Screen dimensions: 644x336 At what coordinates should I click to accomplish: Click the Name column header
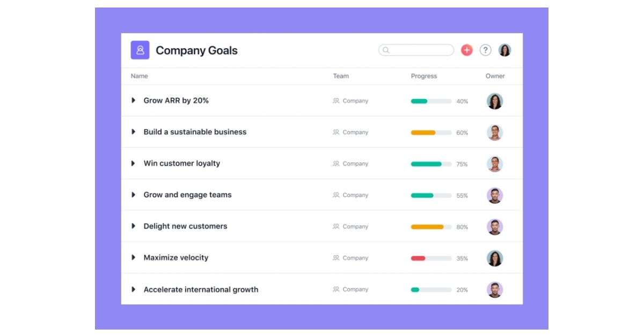point(139,76)
